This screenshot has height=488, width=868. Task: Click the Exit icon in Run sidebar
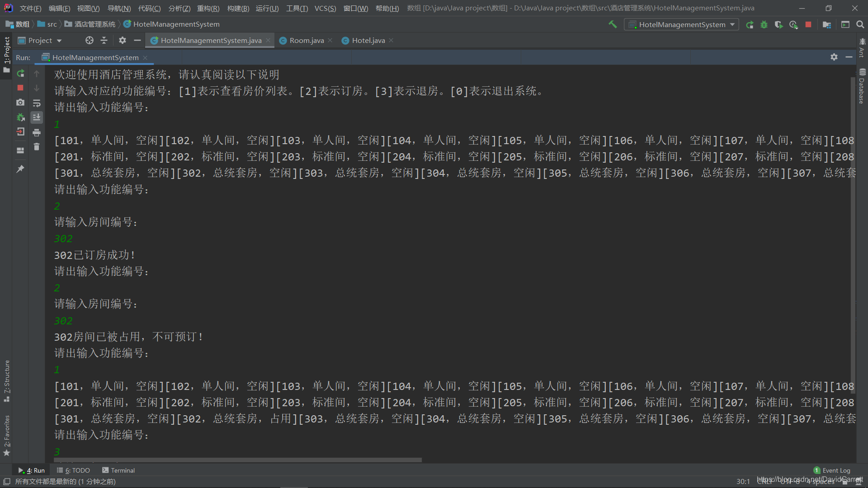20,132
